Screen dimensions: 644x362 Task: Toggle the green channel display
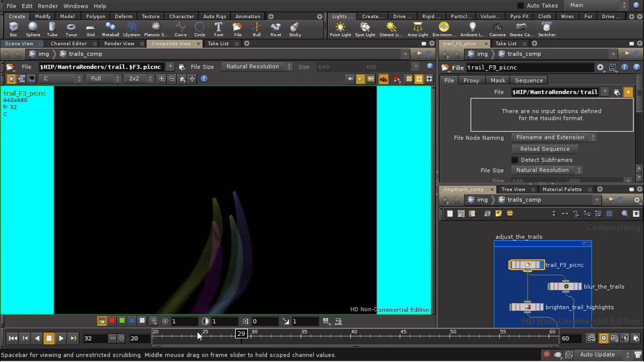(x=122, y=321)
